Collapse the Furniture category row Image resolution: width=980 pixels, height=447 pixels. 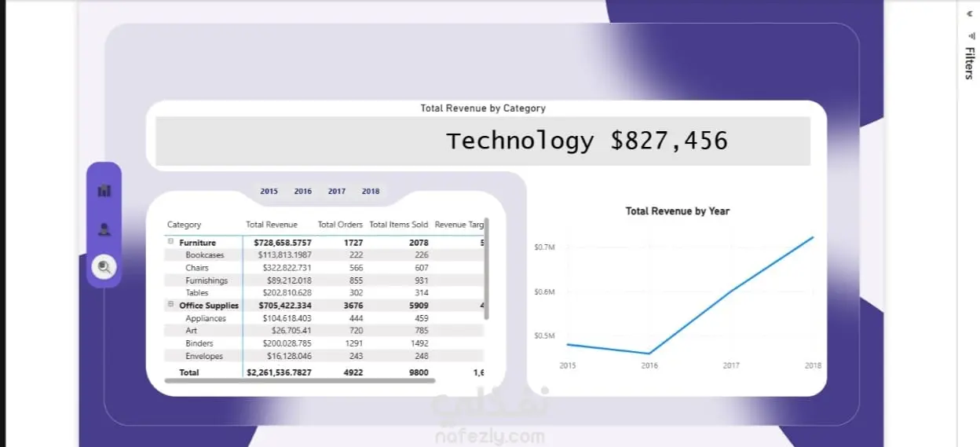tap(171, 242)
